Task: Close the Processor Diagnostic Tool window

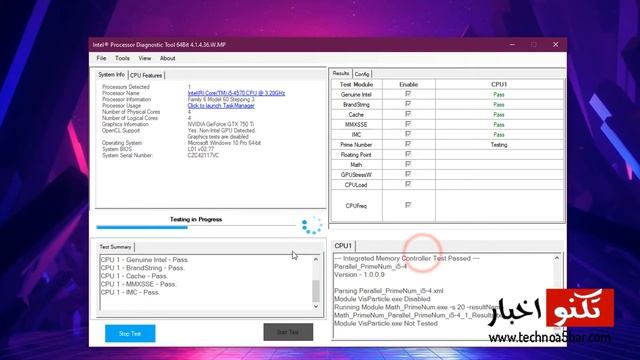Action: [556, 44]
